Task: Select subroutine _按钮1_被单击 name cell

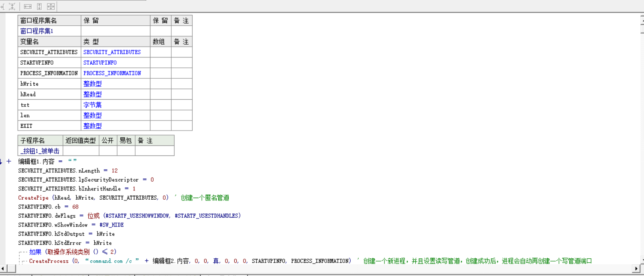Action: 41,151
